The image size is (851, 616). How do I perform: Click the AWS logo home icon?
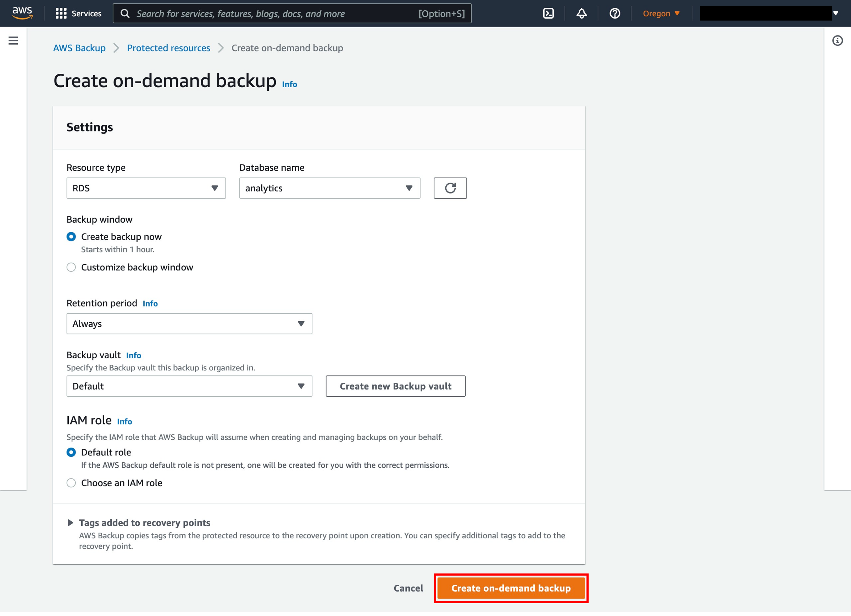tap(22, 13)
